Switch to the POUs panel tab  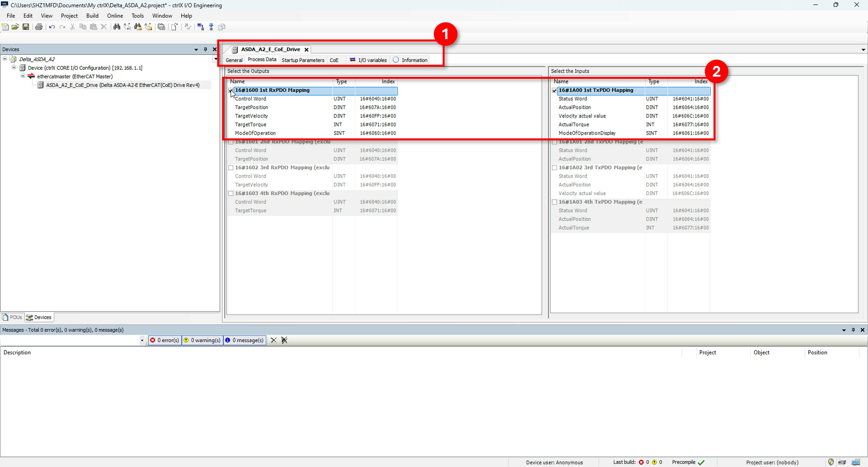12,317
